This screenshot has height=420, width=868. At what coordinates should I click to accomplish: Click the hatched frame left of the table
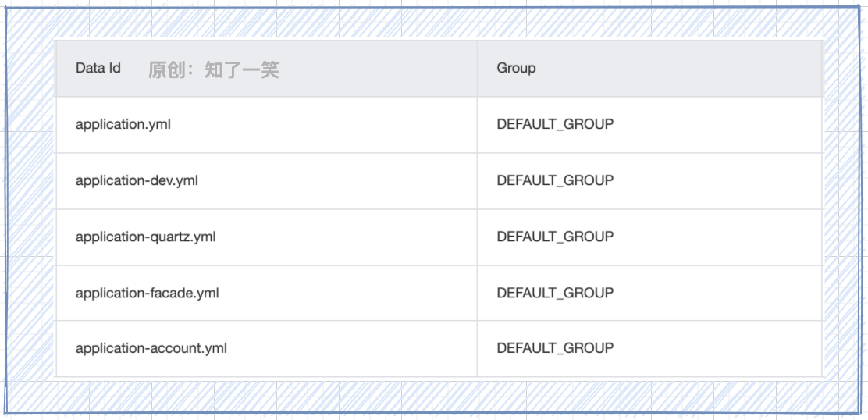click(30, 209)
